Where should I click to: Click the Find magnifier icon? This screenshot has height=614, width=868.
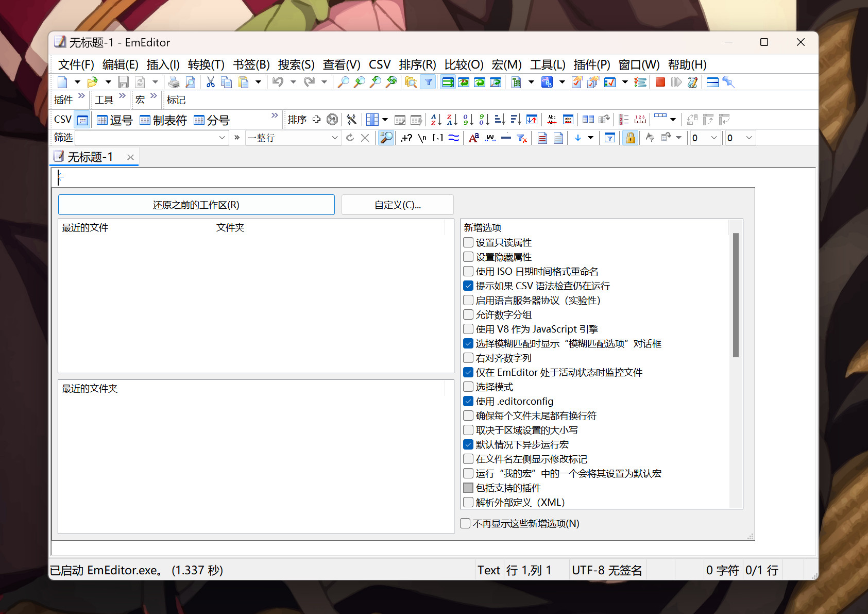tap(344, 82)
